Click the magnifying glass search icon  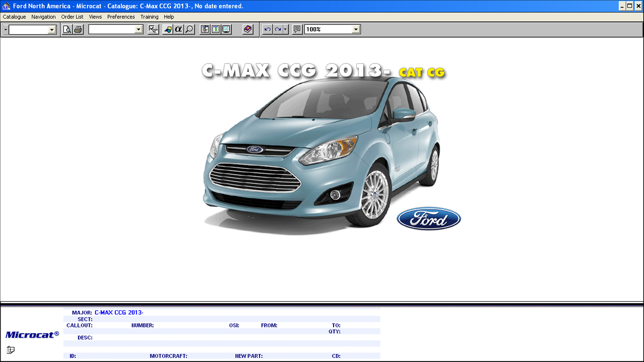coord(189,30)
